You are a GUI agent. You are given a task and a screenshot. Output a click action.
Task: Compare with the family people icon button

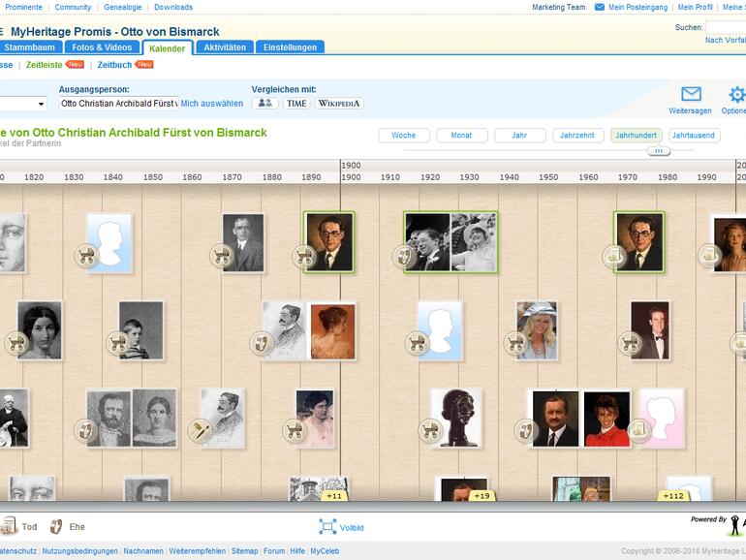265,104
